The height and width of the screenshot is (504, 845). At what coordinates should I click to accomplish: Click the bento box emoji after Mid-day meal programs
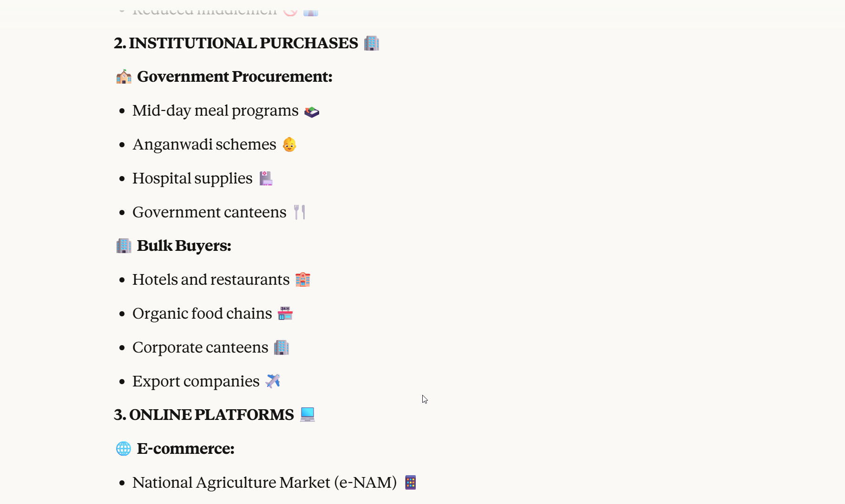(312, 111)
